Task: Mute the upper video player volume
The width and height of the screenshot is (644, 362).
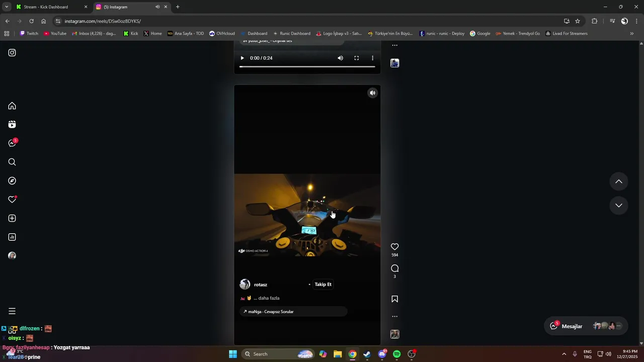Action: [341, 58]
